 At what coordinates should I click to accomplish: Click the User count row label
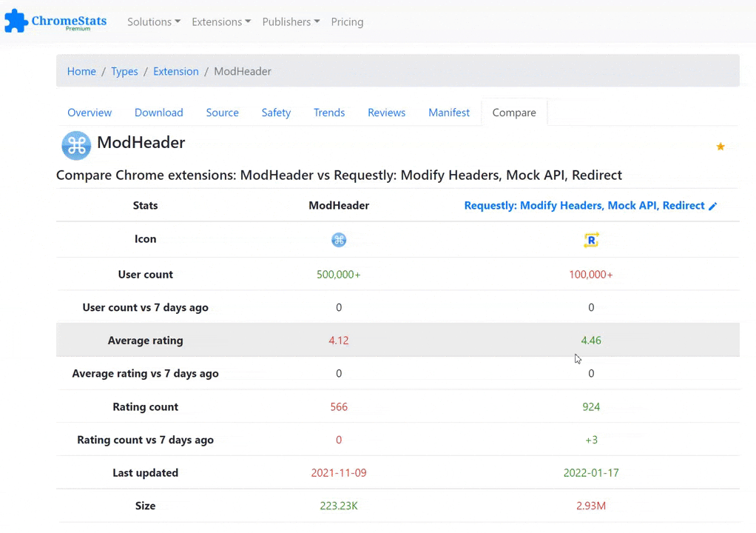[x=145, y=275]
